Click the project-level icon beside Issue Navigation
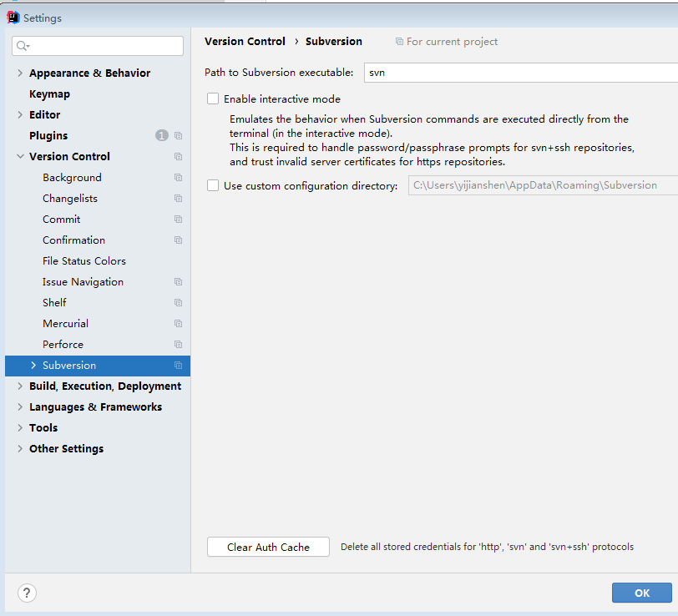The height and width of the screenshot is (616, 678). 178,282
